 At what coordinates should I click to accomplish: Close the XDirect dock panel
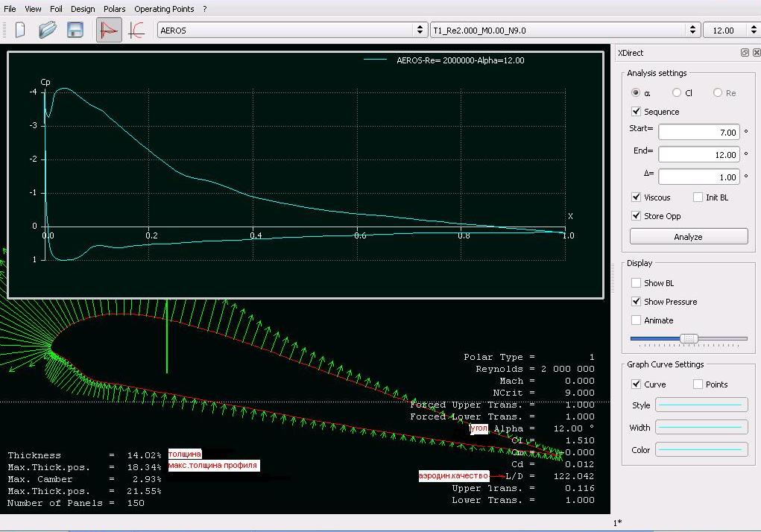[x=756, y=53]
